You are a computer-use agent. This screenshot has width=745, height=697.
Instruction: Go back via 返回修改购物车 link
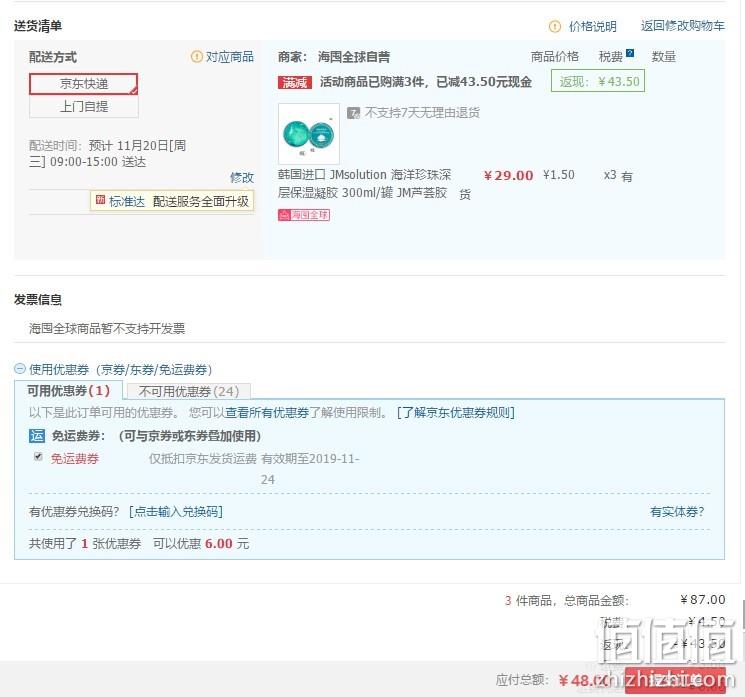(x=682, y=26)
